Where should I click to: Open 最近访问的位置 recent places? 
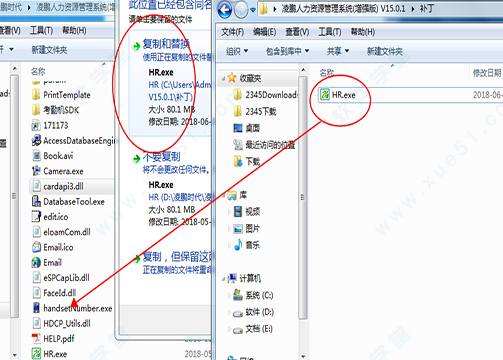264,145
